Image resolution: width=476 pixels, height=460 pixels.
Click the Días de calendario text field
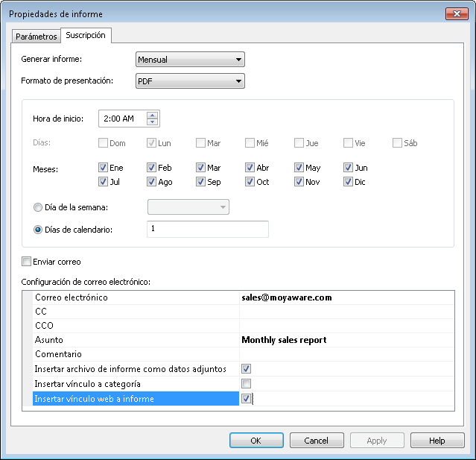207,229
